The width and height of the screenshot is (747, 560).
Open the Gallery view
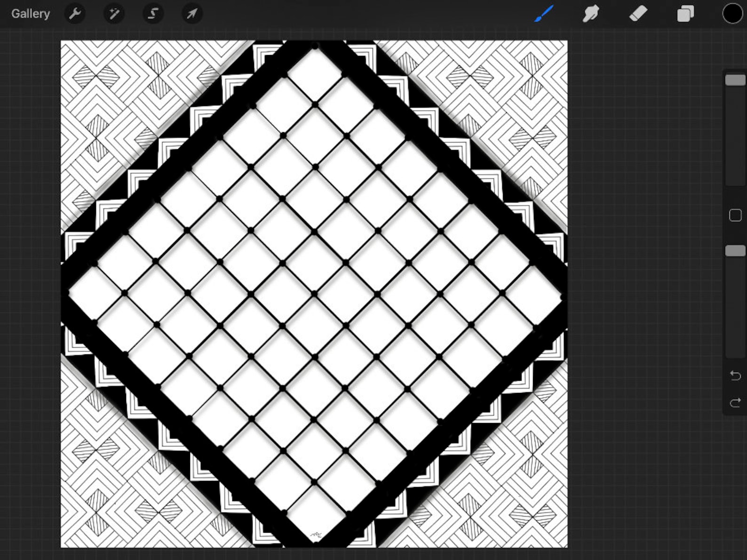pyautogui.click(x=31, y=14)
